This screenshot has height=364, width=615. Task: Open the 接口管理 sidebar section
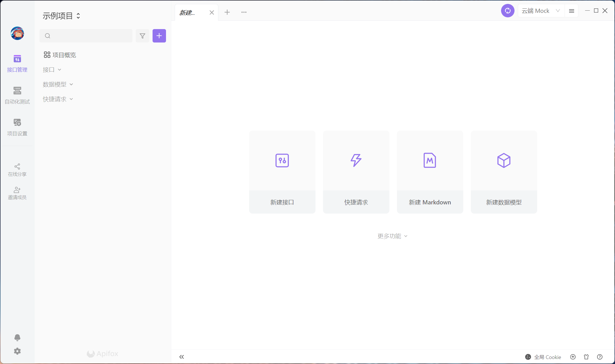pyautogui.click(x=17, y=63)
